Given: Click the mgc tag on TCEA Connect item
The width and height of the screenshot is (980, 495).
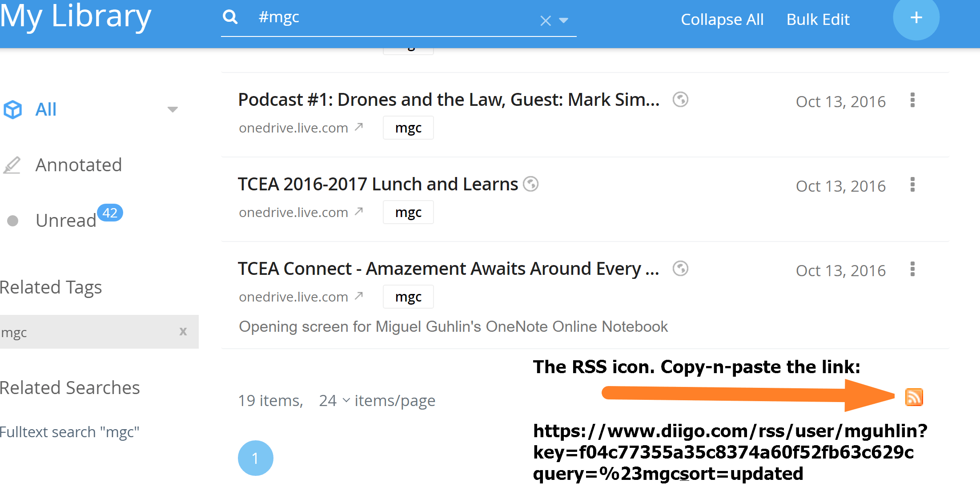Looking at the screenshot, I should (408, 297).
